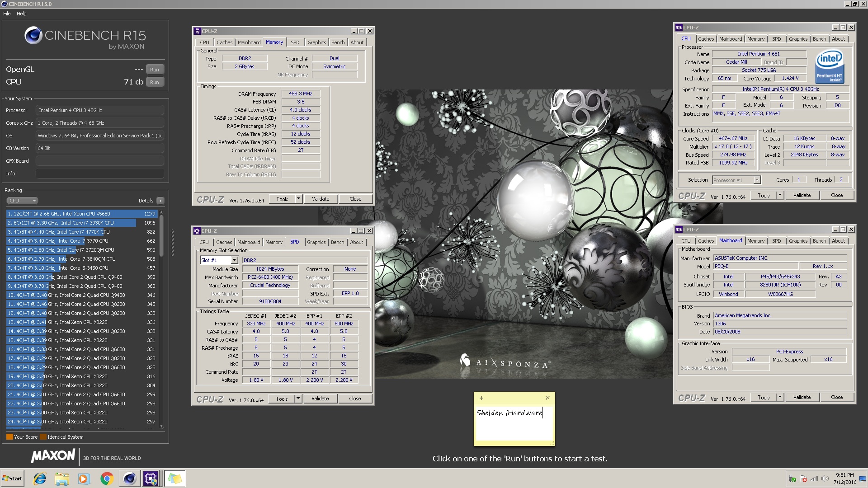The image size is (868, 488).
Task: Switch to Cinebench via its taskbar icon
Action: (x=129, y=479)
